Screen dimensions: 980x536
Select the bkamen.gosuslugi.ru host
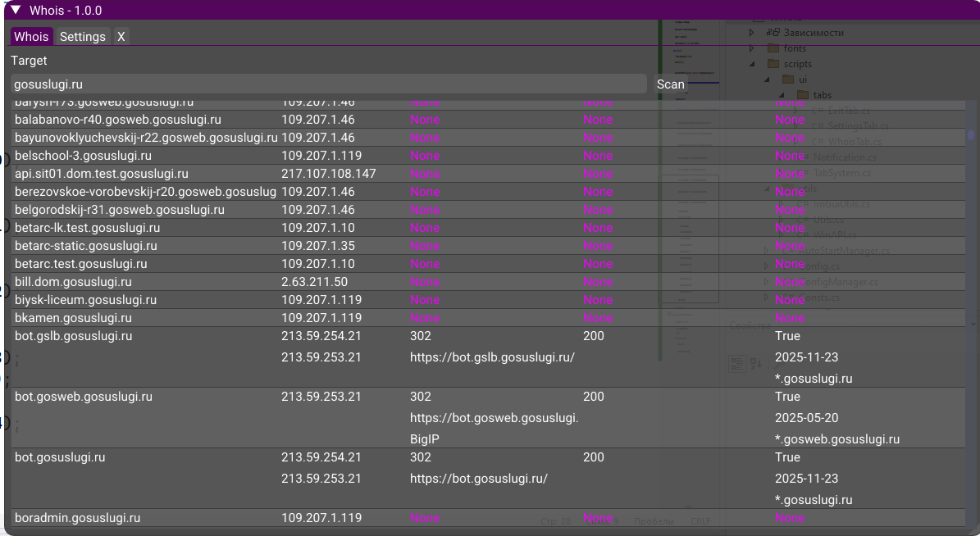pos(73,319)
